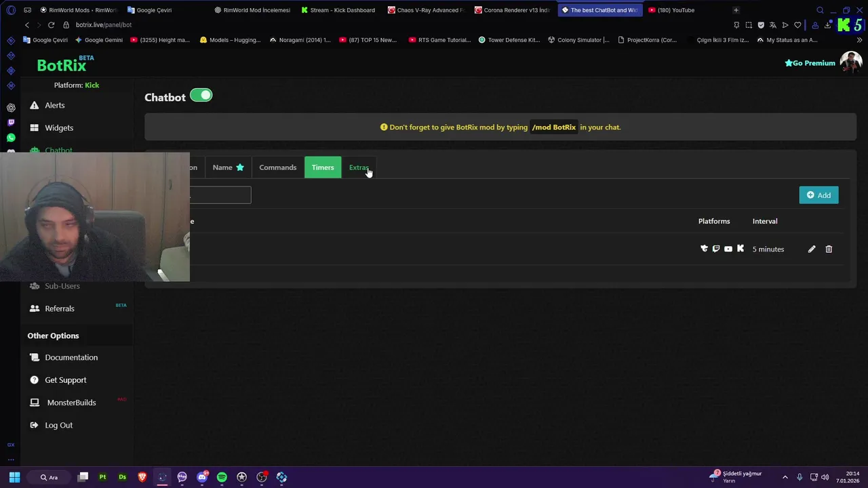Click the Kick platform label
Screen dimensions: 868x488
(92, 85)
